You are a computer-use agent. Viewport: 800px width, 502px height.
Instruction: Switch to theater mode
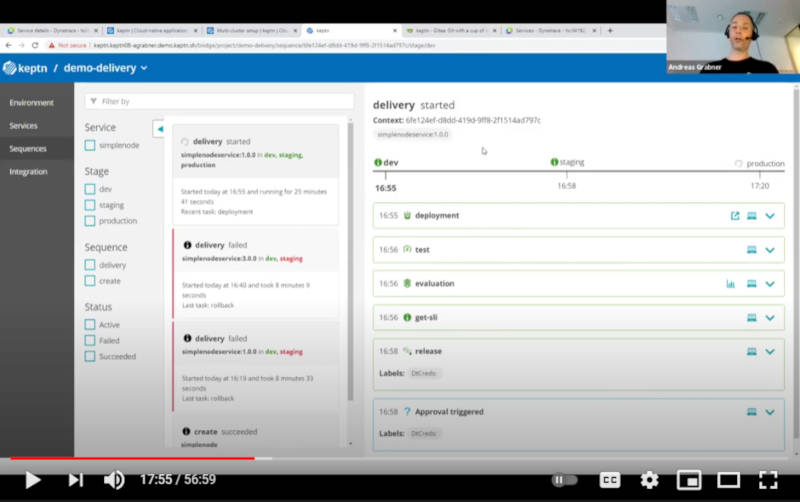(729, 480)
